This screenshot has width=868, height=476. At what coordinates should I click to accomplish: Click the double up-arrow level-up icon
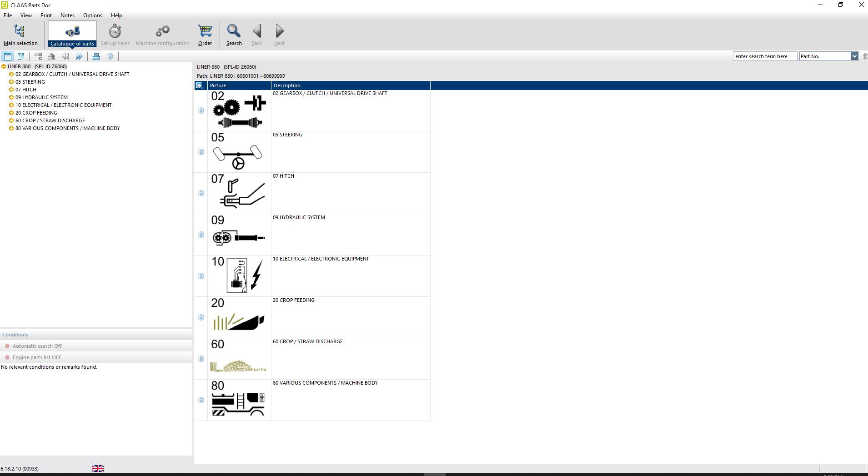(52, 56)
